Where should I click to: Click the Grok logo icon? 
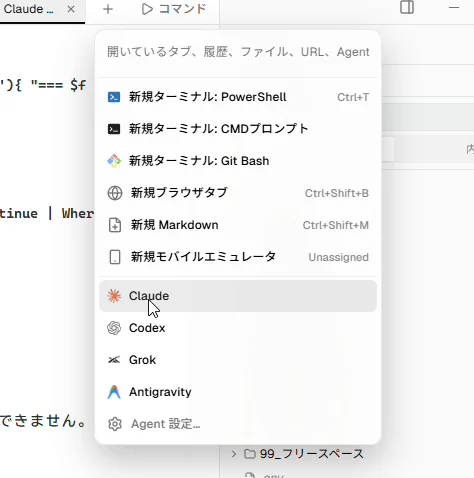click(114, 360)
